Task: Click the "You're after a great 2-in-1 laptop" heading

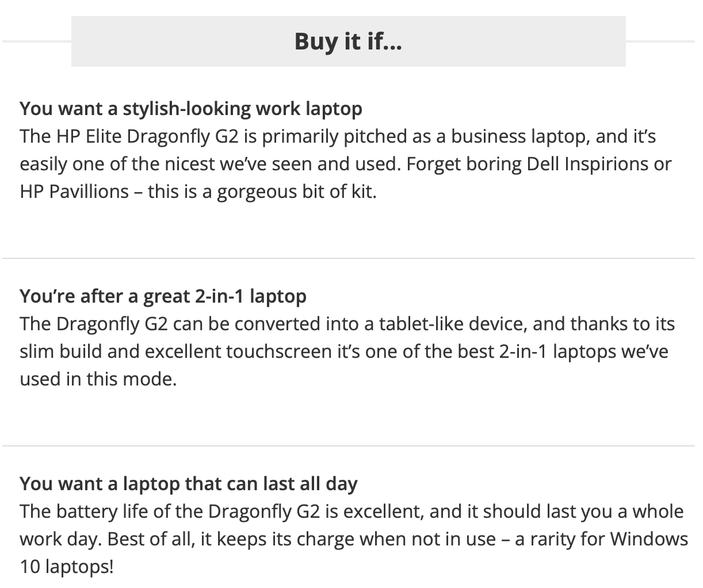Action: 163,296
